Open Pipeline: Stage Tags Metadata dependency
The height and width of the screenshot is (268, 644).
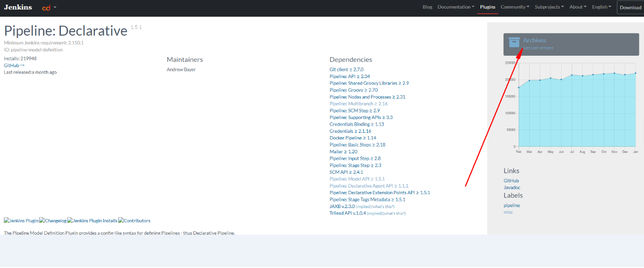367,199
